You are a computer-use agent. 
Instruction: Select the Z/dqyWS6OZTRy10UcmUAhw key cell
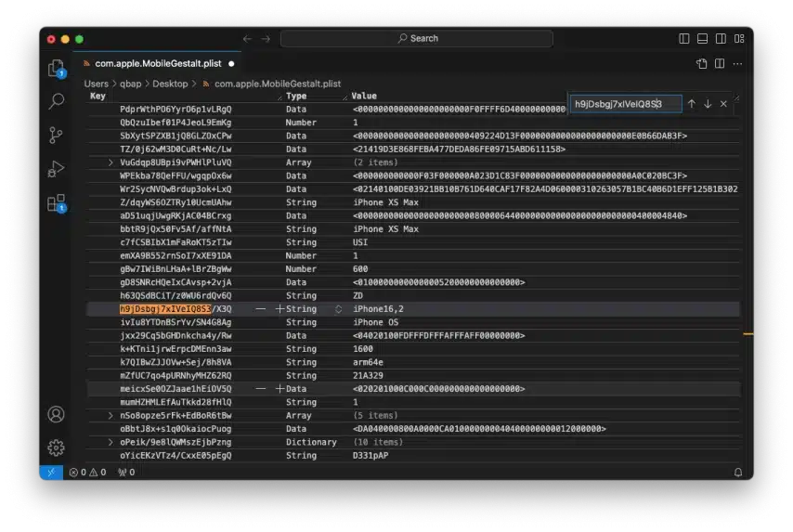click(175, 202)
